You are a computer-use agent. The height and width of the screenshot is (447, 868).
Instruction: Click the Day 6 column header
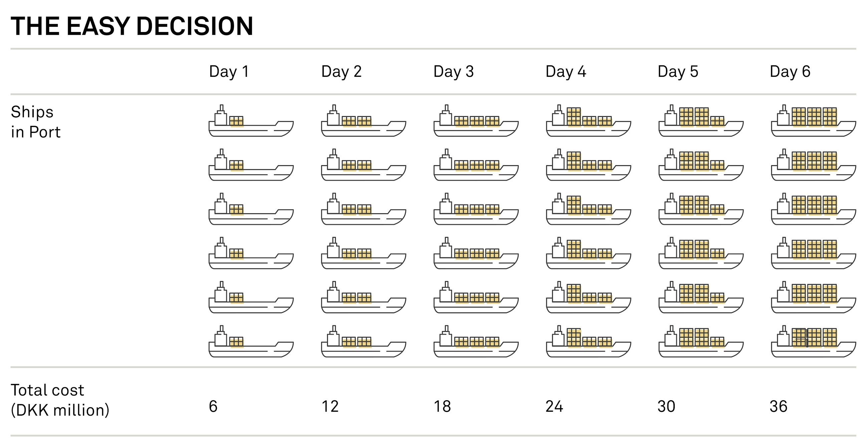click(790, 71)
